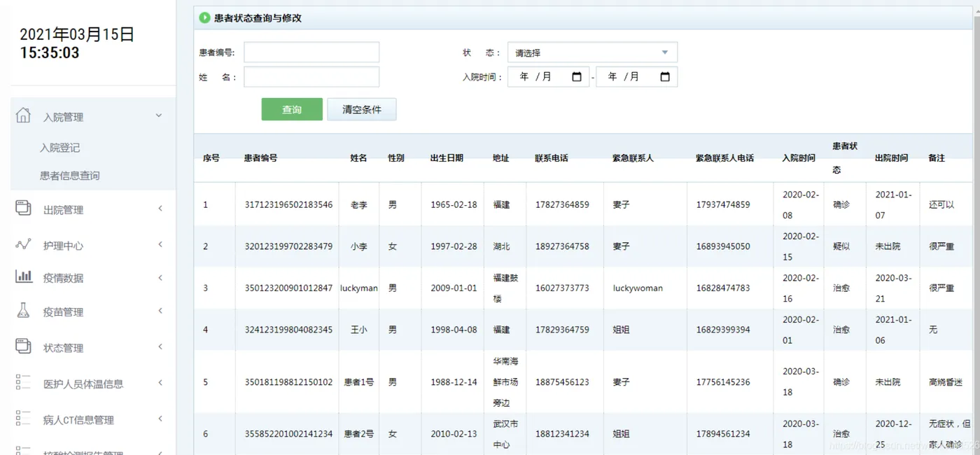Click the green 查询 button

coord(292,109)
